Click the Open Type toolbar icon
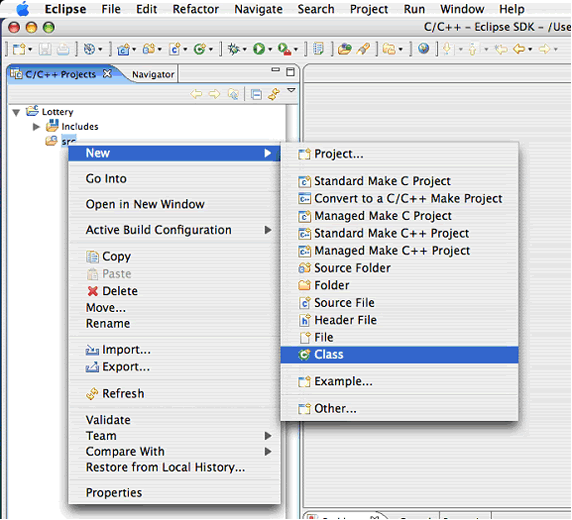The image size is (572, 520). [344, 49]
